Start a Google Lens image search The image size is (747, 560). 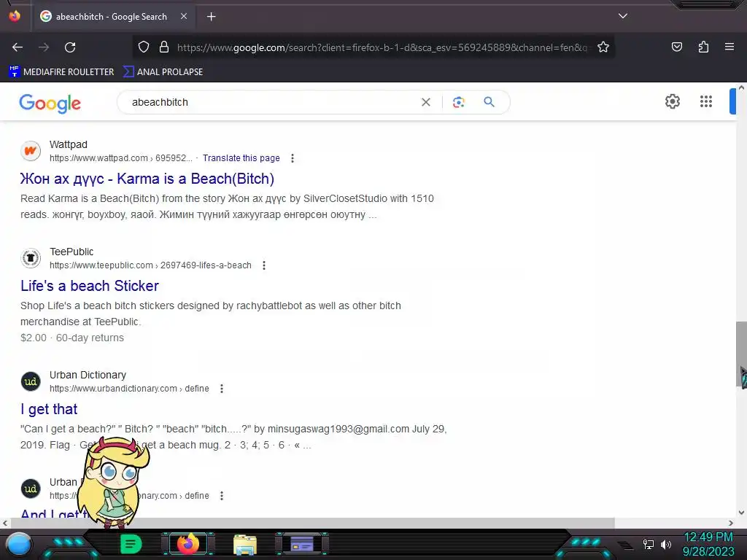click(x=458, y=102)
